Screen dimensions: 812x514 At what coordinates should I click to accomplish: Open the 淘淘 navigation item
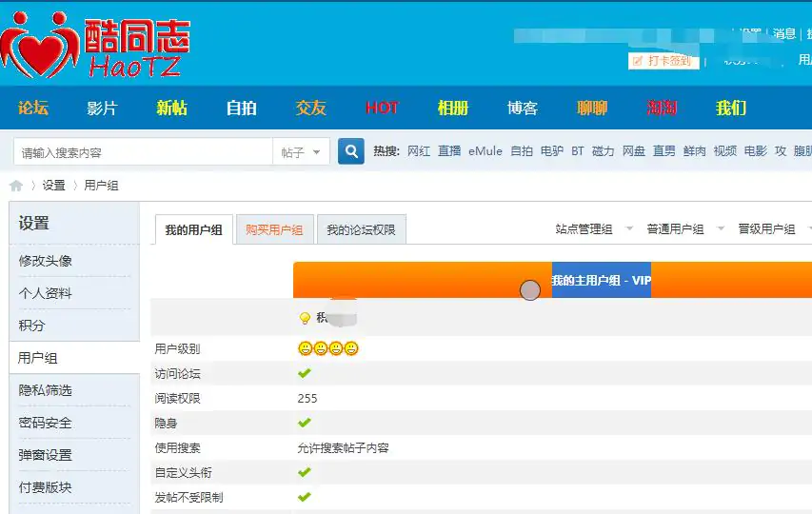(x=662, y=108)
